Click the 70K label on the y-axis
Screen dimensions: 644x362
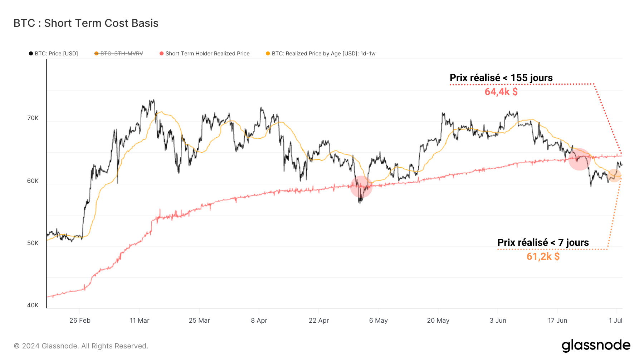coord(33,118)
